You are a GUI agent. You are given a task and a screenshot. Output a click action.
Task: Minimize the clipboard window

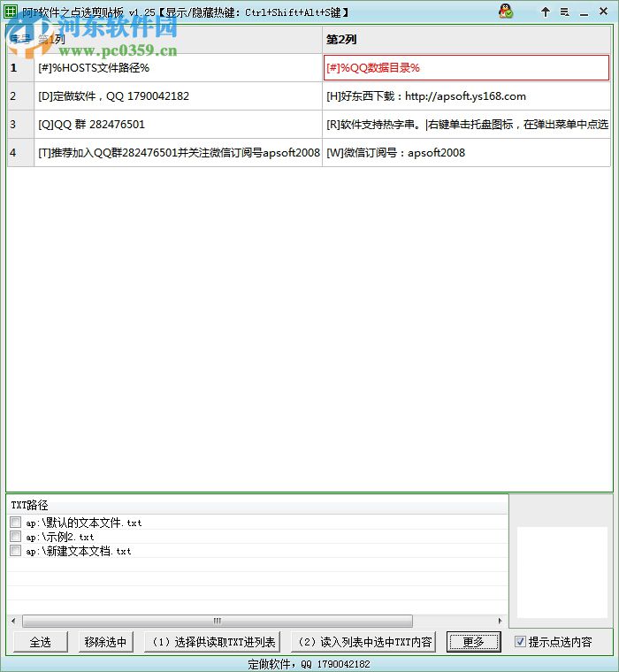(x=584, y=13)
